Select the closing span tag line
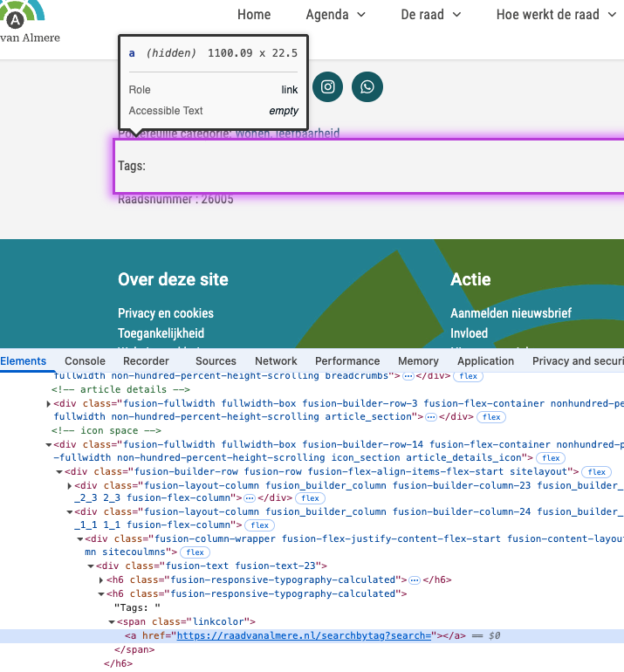The width and height of the screenshot is (624, 672). [134, 649]
